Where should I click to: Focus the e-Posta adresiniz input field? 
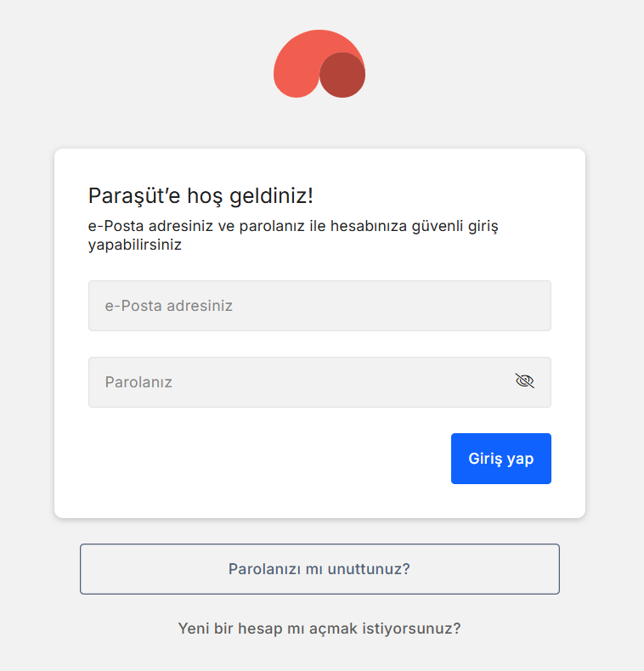coord(319,306)
